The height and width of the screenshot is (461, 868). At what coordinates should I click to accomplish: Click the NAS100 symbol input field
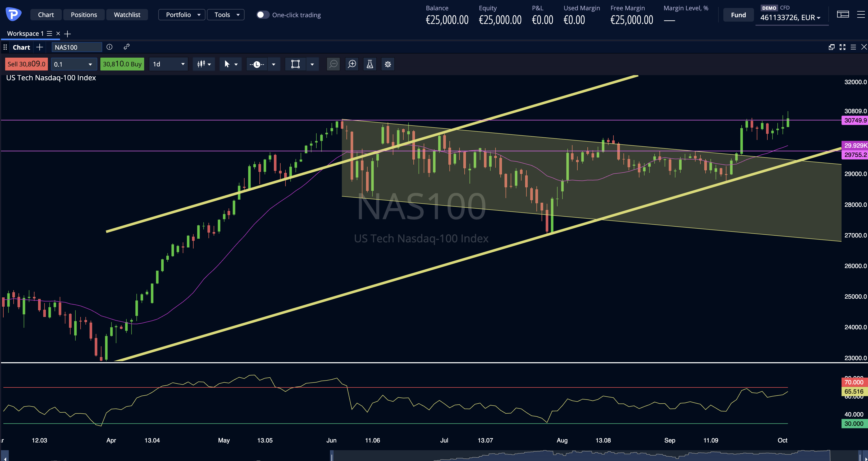pyautogui.click(x=77, y=47)
